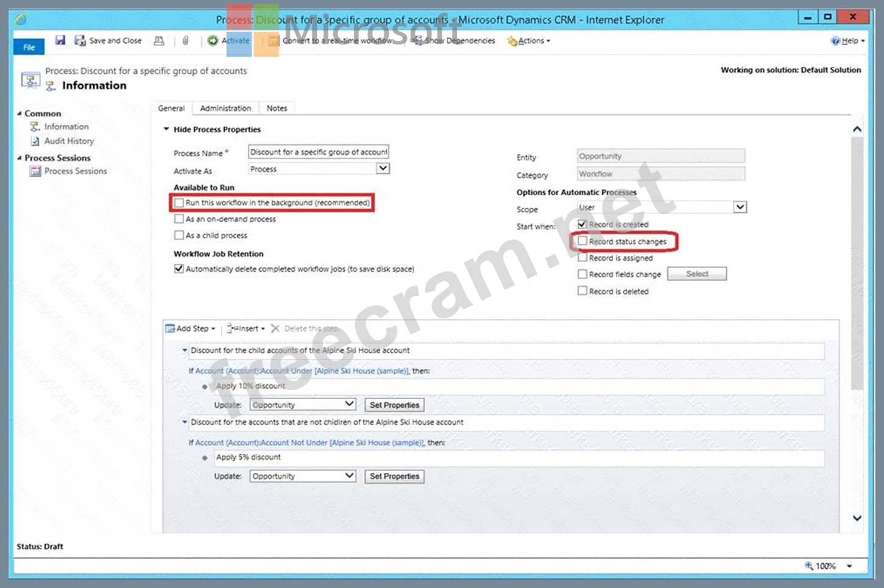Click the paperclip attachment icon

point(185,40)
